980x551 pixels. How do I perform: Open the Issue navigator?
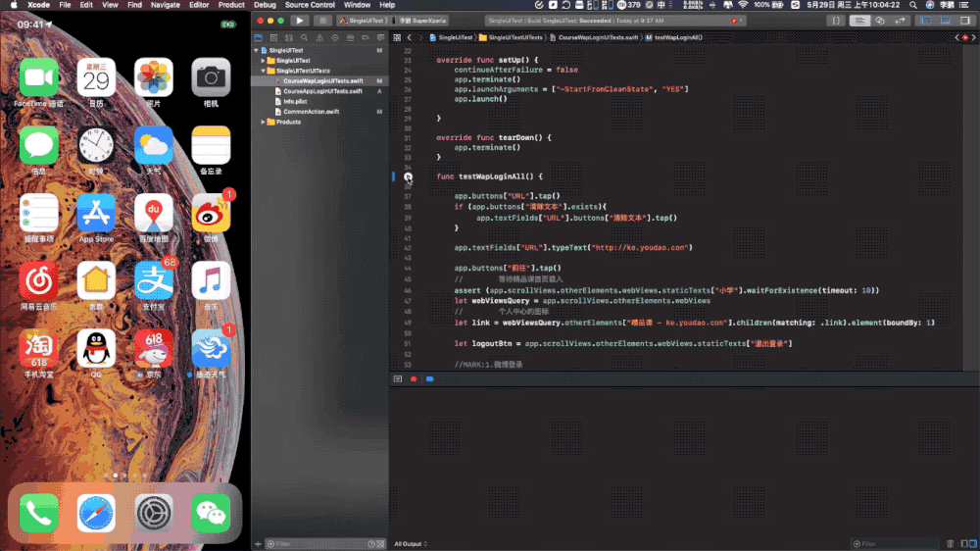[x=319, y=37]
